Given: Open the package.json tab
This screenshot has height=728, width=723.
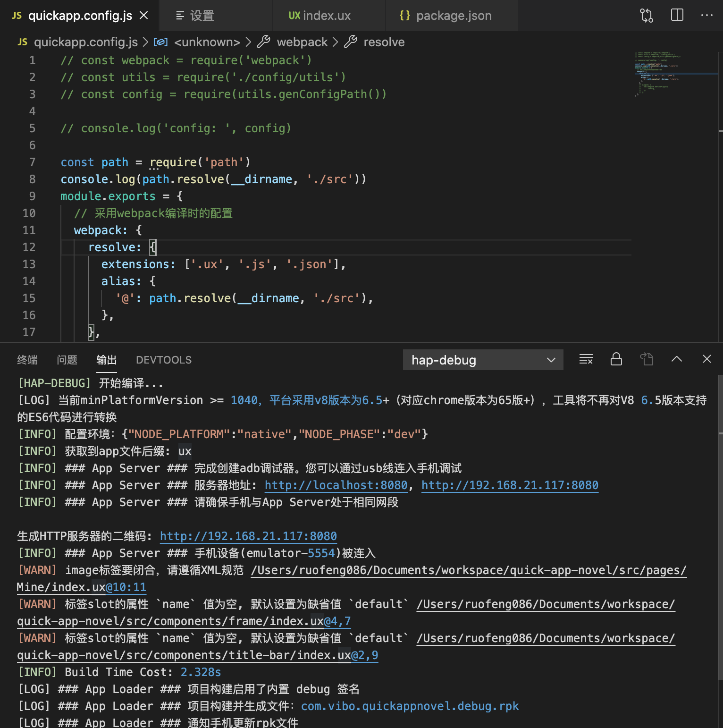Looking at the screenshot, I should [x=453, y=16].
